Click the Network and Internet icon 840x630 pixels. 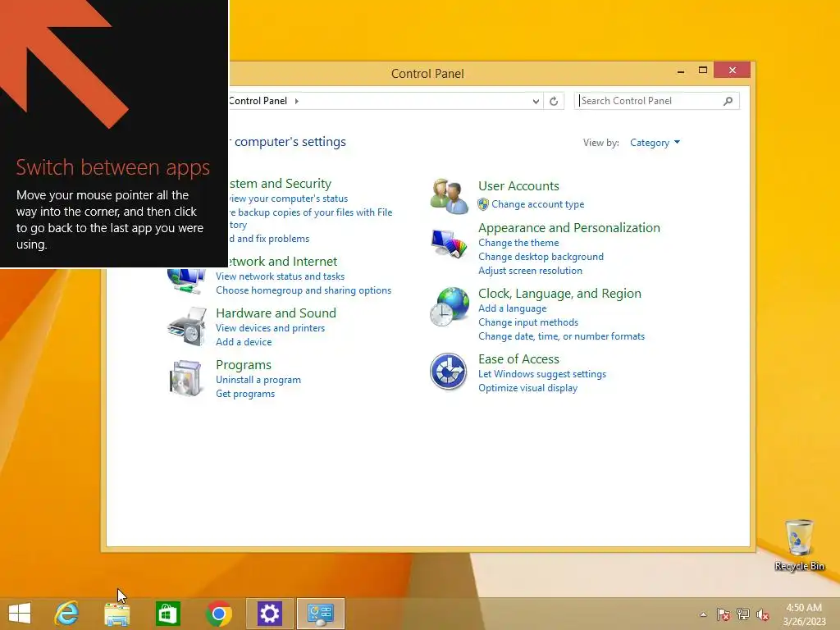[x=186, y=281]
